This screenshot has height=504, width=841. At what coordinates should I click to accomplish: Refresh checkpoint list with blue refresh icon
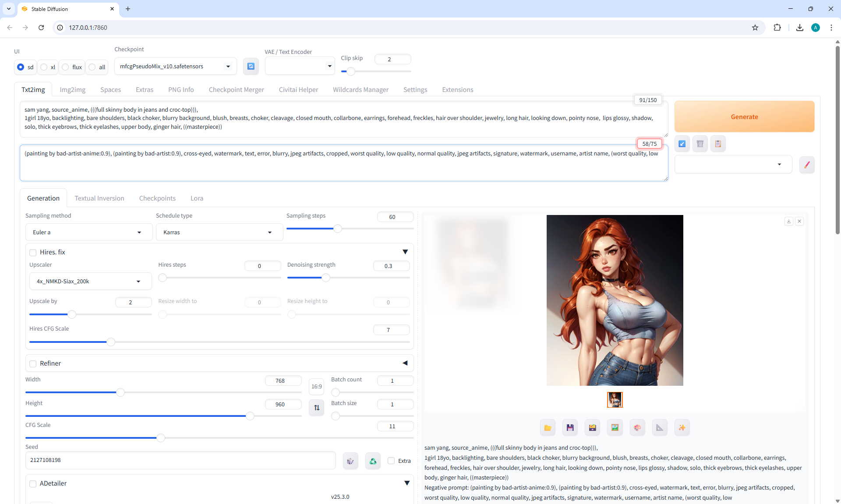click(251, 66)
